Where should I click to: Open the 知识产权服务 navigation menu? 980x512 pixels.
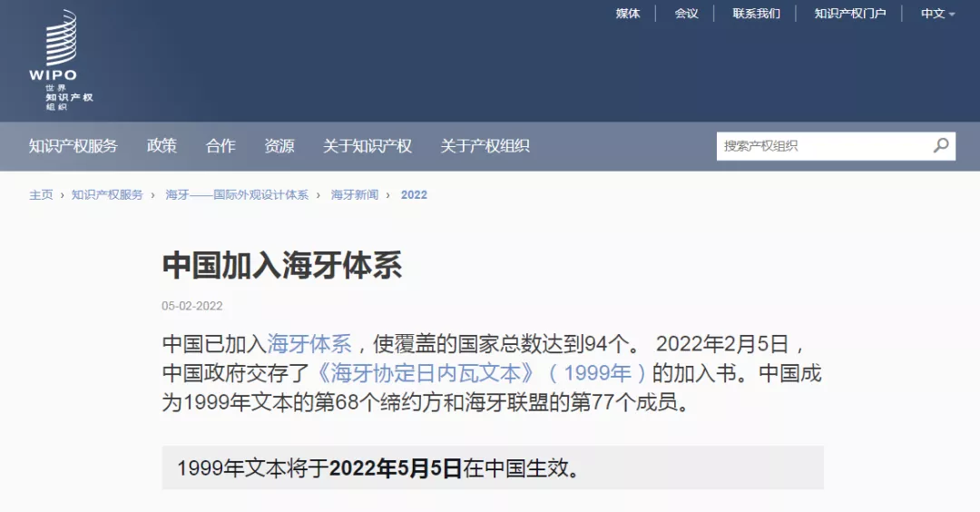click(73, 145)
